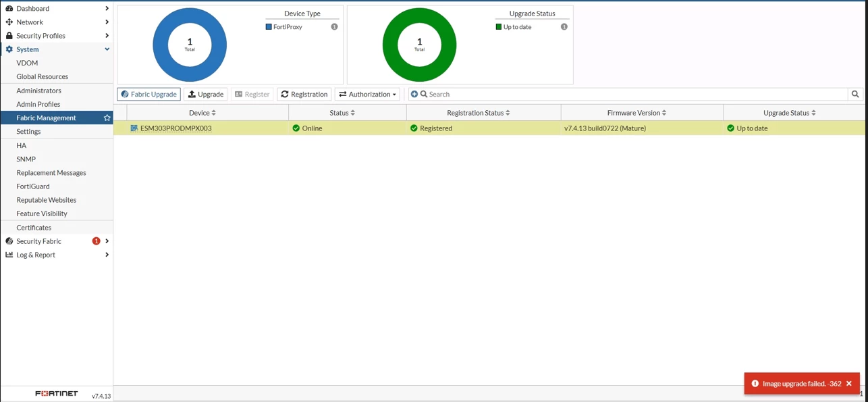
Task: Click the error icon in failure notification
Action: (x=755, y=384)
